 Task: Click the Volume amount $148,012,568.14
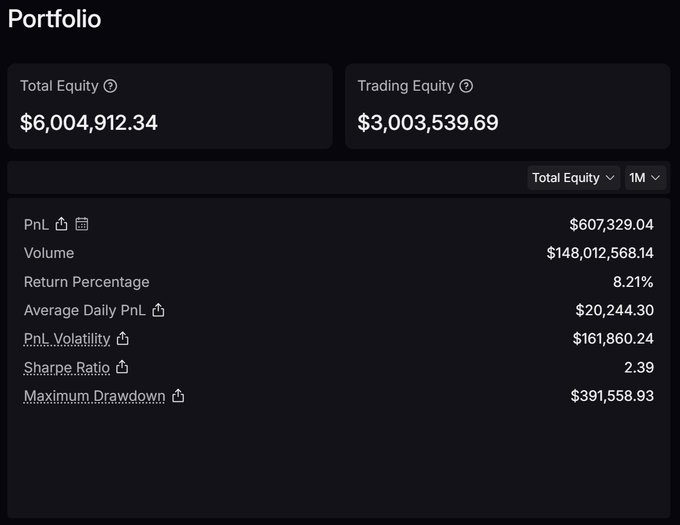(x=600, y=253)
